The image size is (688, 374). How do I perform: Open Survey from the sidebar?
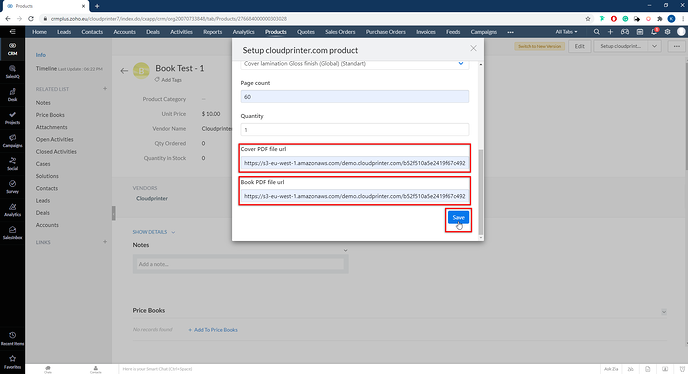click(12, 187)
